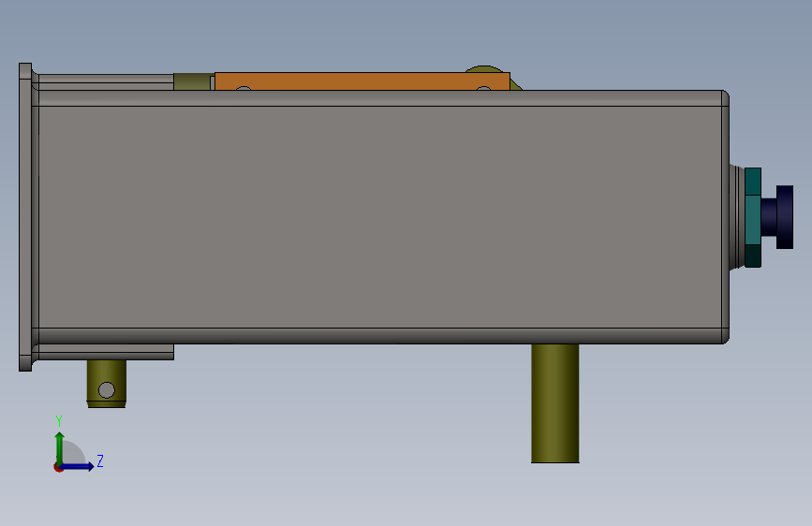Pick the olive rounded part behind the orange plate
This screenshot has height=526, width=812.
click(483, 69)
